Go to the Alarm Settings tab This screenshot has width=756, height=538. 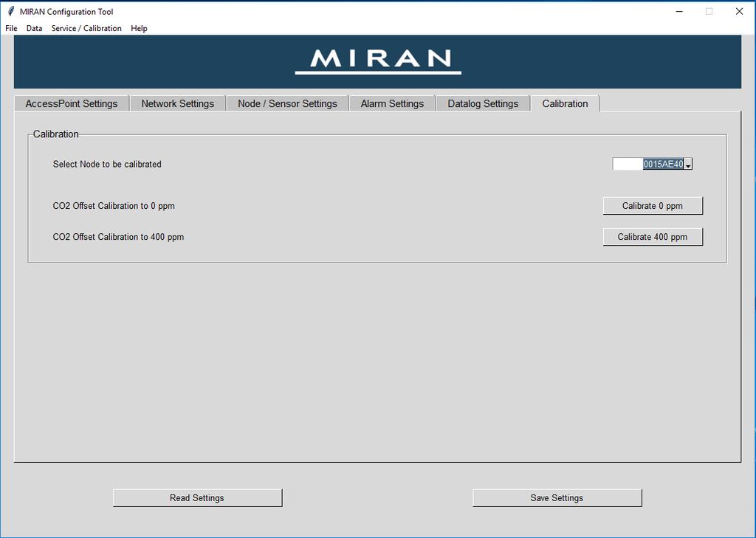click(392, 103)
